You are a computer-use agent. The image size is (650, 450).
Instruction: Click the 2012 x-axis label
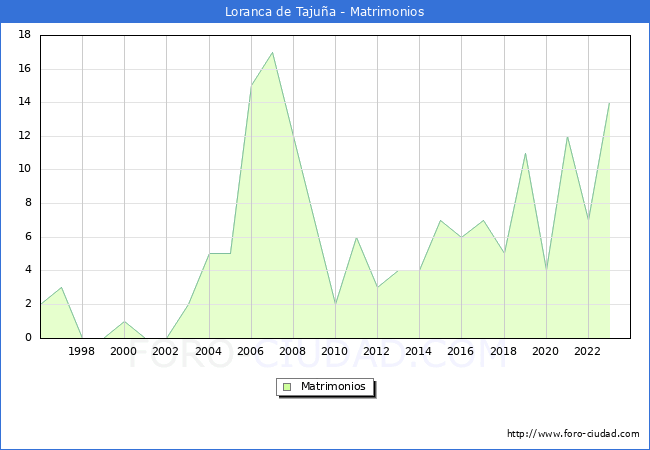pyautogui.click(x=376, y=351)
